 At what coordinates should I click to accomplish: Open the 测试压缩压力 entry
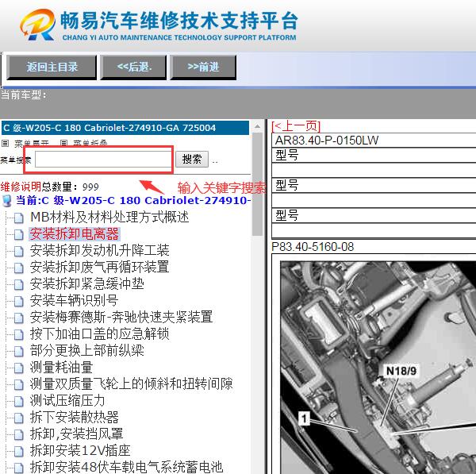pos(67,400)
